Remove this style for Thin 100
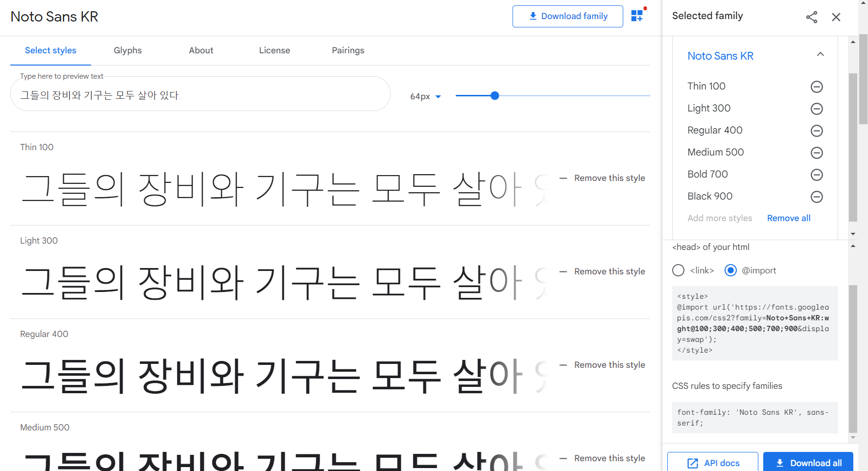 pyautogui.click(x=602, y=178)
